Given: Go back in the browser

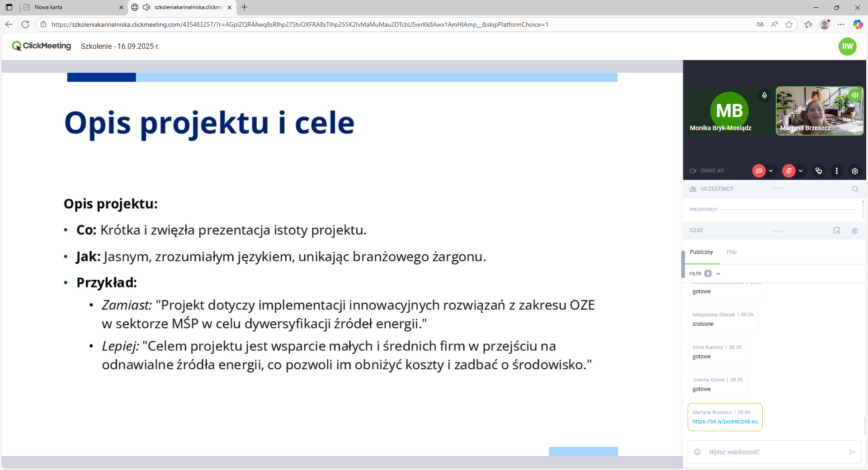Looking at the screenshot, I should [x=9, y=24].
